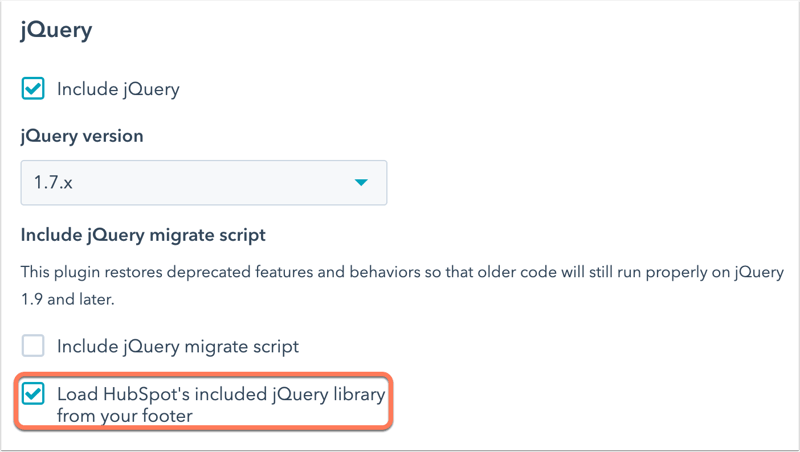The height and width of the screenshot is (452, 800).
Task: Click 'Include jQuery migrate script' checkbox label text
Action: pos(178,346)
